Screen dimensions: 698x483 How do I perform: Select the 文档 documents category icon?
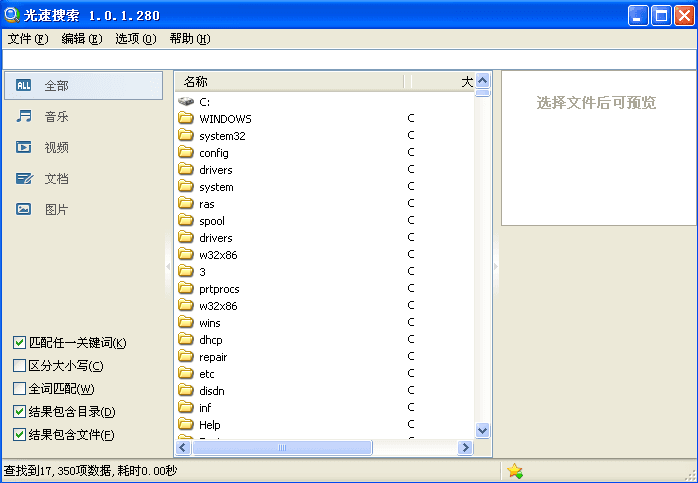click(24, 179)
